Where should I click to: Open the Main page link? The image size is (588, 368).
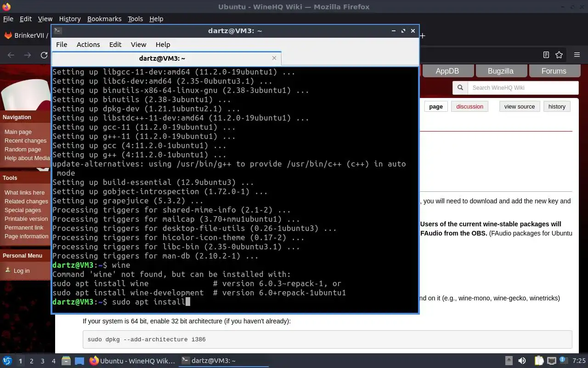coord(18,132)
